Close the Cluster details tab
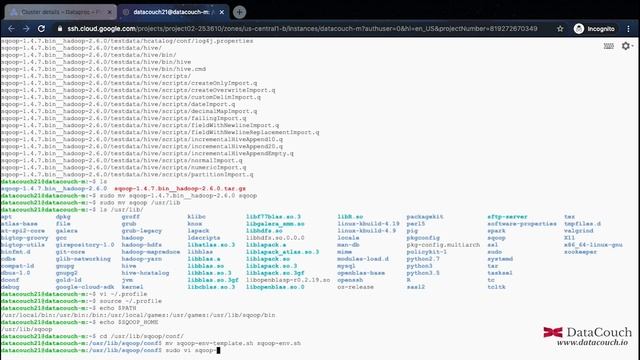Screen dimensions: 640x360 click(x=109, y=12)
